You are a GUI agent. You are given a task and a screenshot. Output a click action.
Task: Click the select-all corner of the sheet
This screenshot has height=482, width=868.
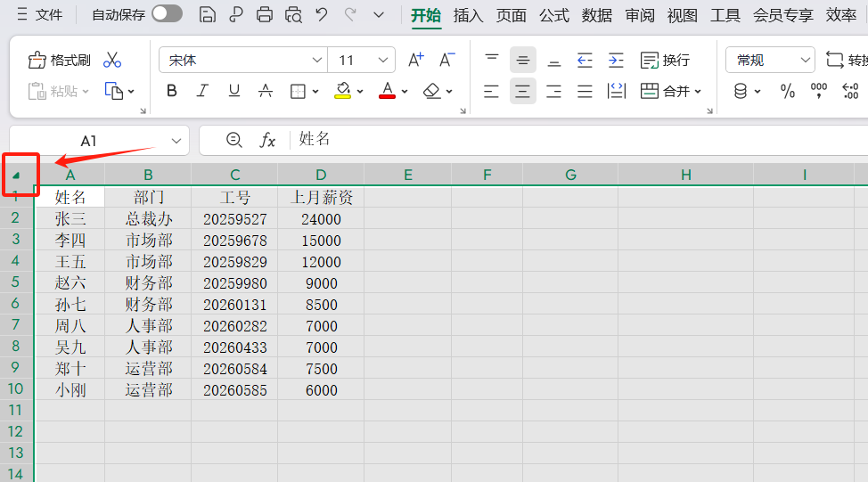click(17, 175)
